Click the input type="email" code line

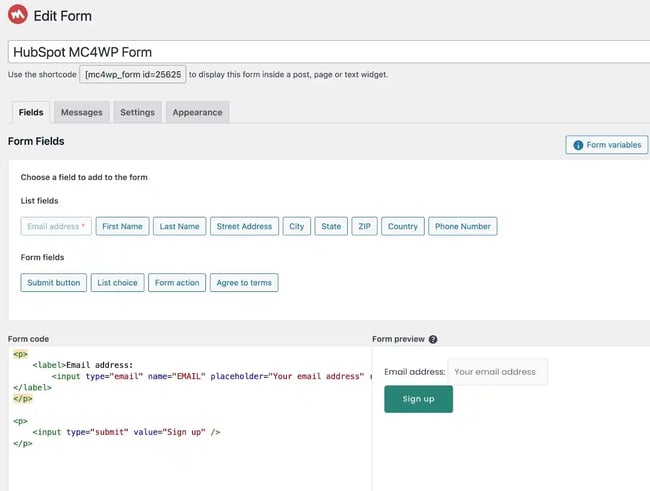click(x=211, y=377)
